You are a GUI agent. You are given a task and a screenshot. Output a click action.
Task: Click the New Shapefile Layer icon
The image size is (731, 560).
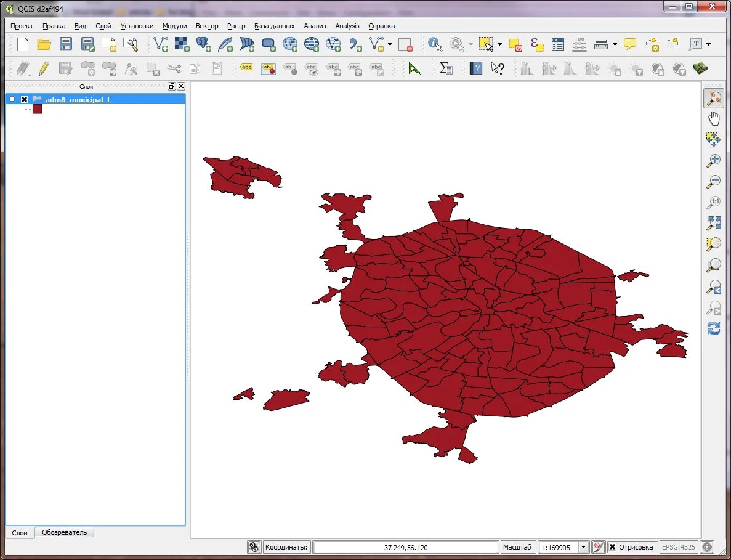click(x=376, y=44)
